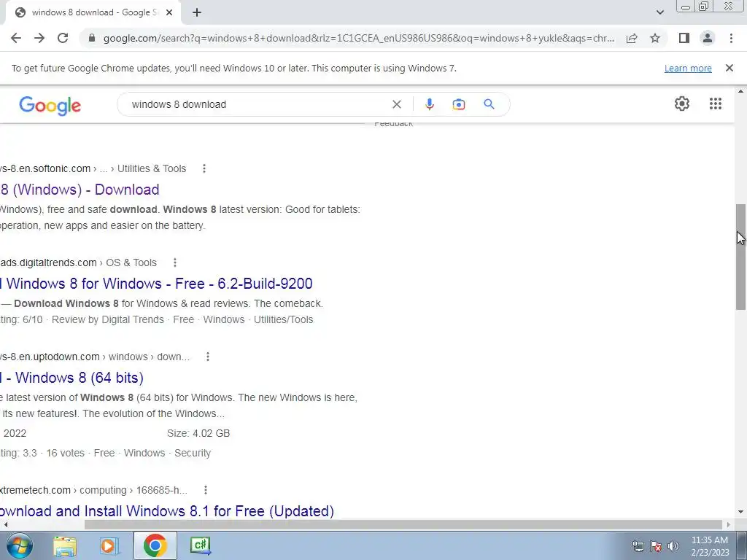Launch Windows Media Player from taskbar
Image resolution: width=747 pixels, height=560 pixels.
tap(109, 545)
